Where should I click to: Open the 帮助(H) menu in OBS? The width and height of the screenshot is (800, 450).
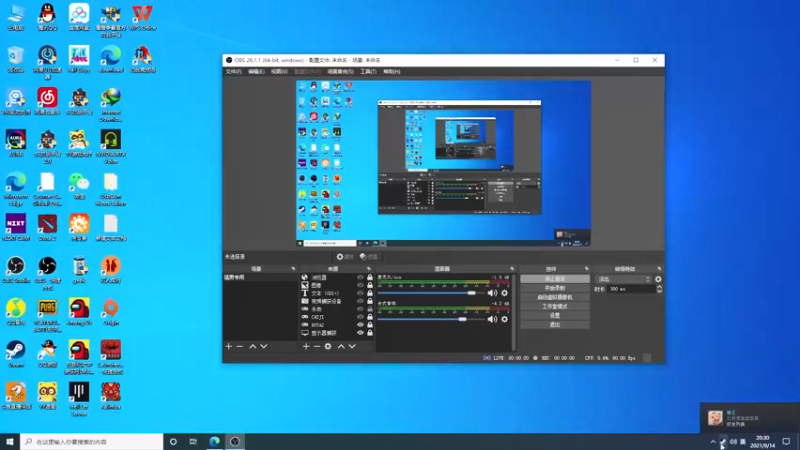391,71
